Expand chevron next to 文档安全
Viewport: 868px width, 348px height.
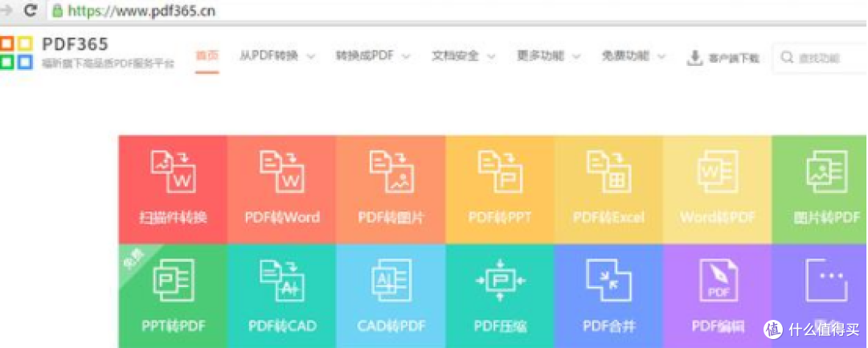point(490,56)
